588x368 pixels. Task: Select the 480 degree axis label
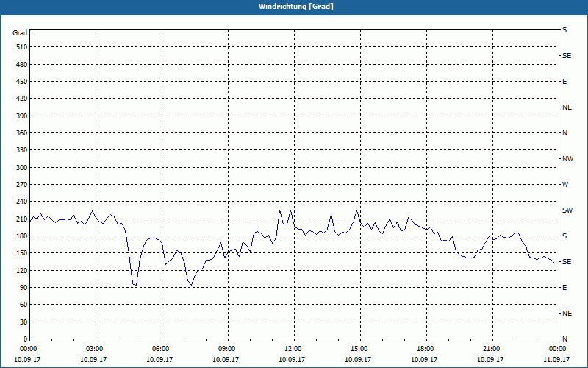coord(22,65)
